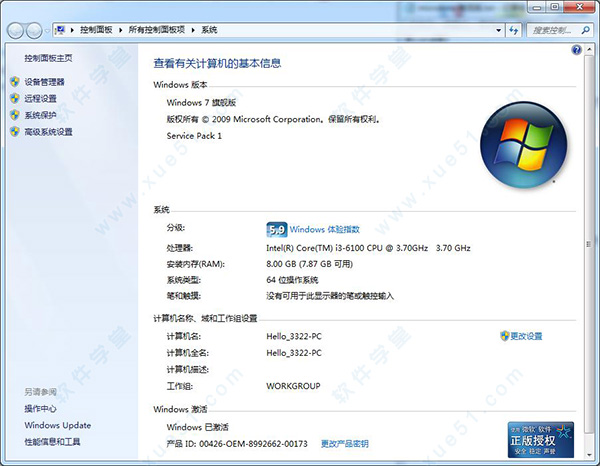
Task: Open the address bar history dropdown
Action: click(498, 30)
